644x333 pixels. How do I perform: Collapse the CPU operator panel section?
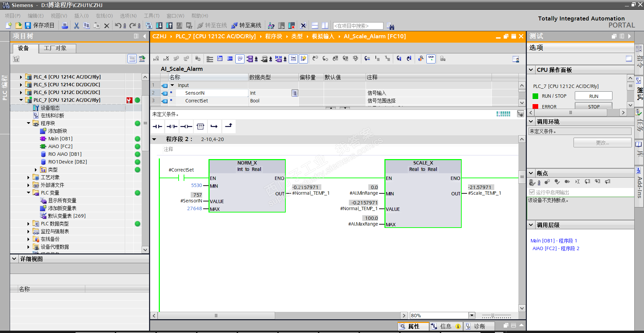pos(531,70)
